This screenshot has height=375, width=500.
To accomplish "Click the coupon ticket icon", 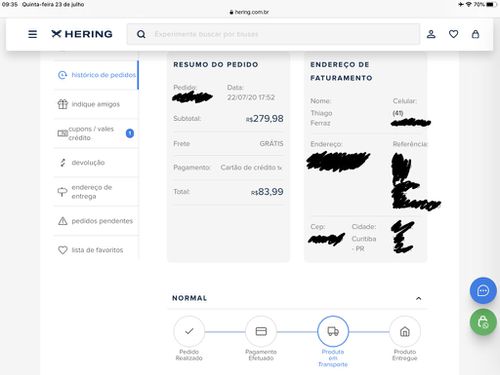I will pyautogui.click(x=62, y=133).
